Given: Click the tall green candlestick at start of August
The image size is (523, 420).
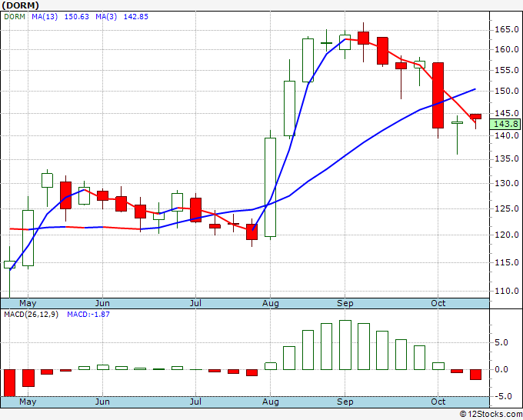Looking at the screenshot, I should (270, 187).
